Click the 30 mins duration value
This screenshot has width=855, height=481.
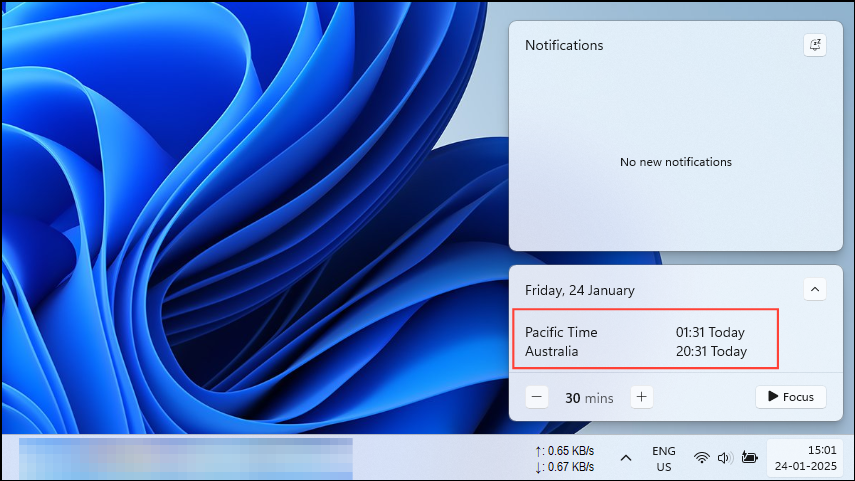click(x=589, y=398)
